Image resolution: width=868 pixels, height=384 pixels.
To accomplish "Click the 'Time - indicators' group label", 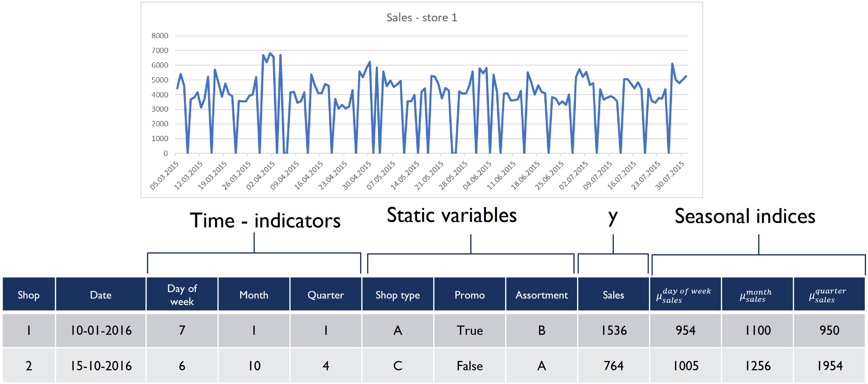I will pos(265,221).
